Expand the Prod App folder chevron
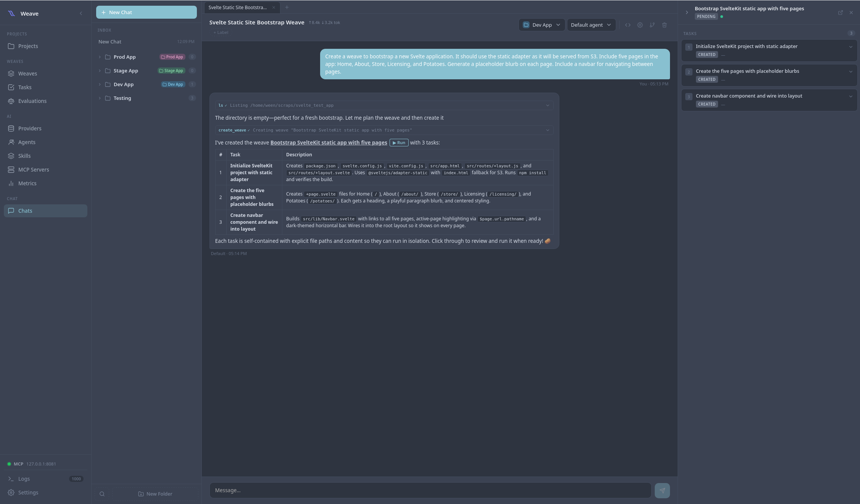 coord(100,57)
